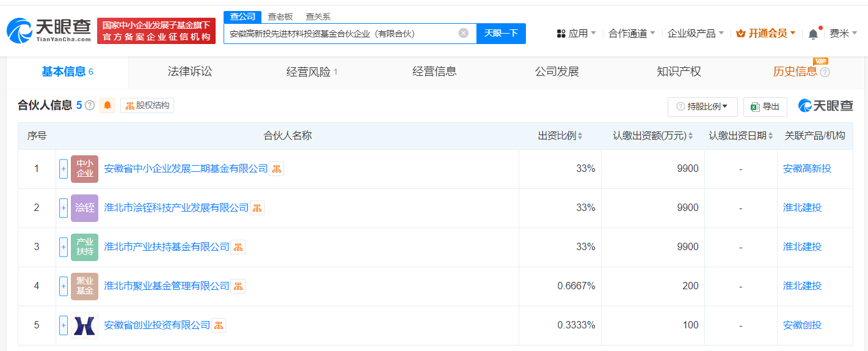Image resolution: width=868 pixels, height=351 pixels.
Task: Open the 开通会员 dropdown
Action: 766,34
